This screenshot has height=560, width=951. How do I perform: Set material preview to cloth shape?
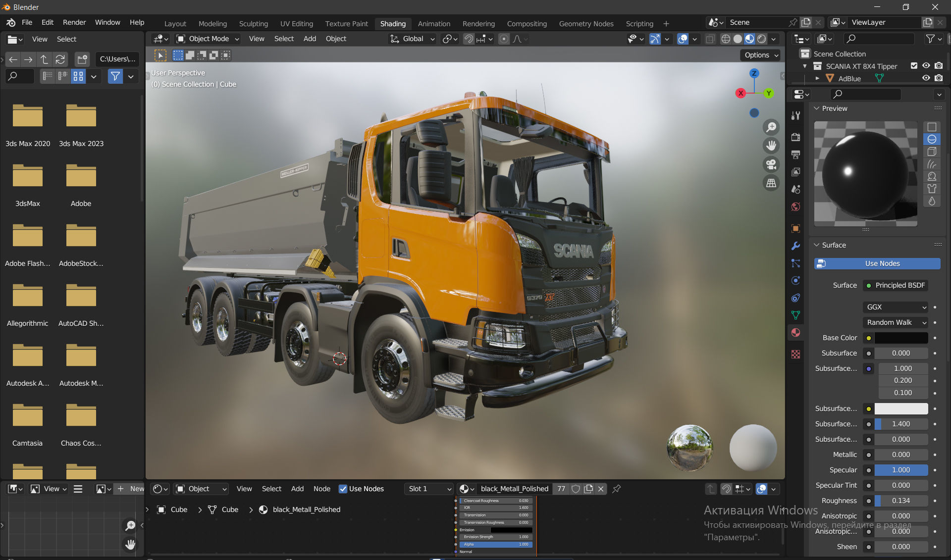pos(932,189)
